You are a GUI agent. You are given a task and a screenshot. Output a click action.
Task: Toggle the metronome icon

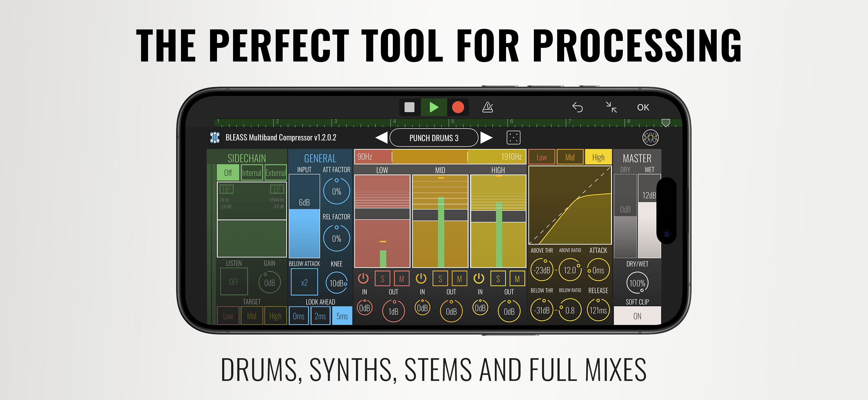click(x=488, y=107)
